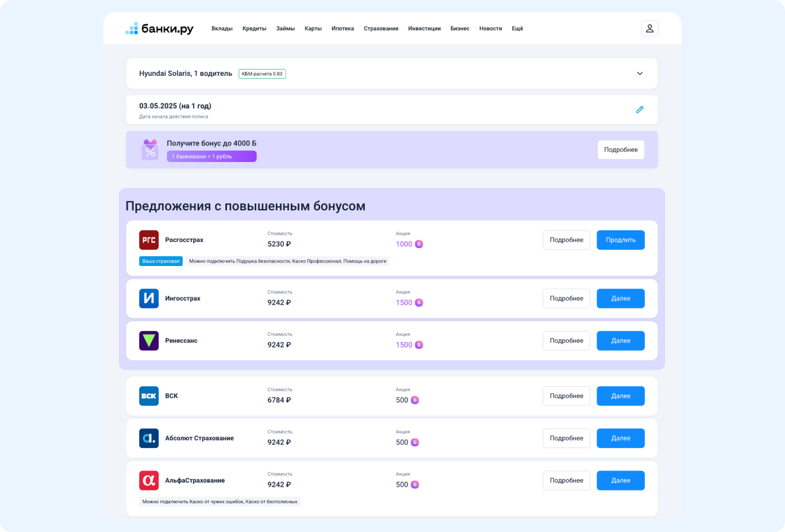Click the банки.ру logo

[x=159, y=29]
